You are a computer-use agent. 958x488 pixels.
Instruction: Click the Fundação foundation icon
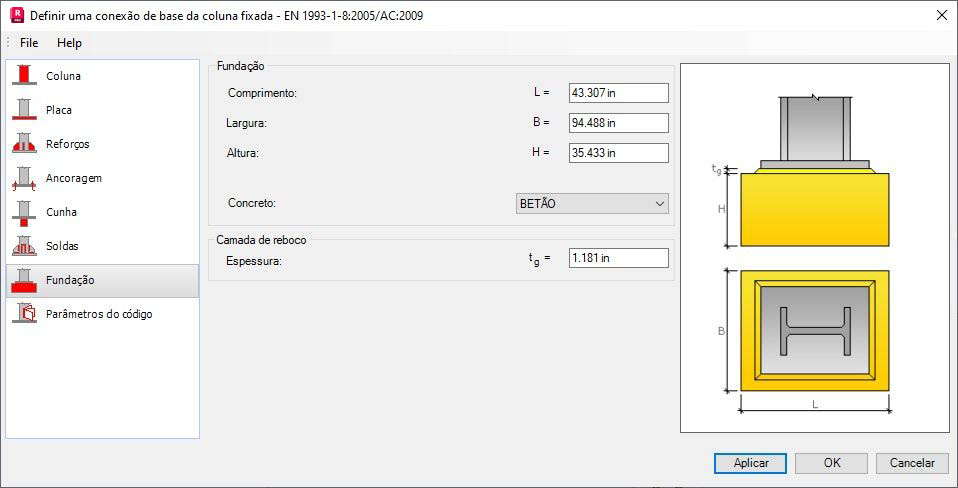coord(24,280)
